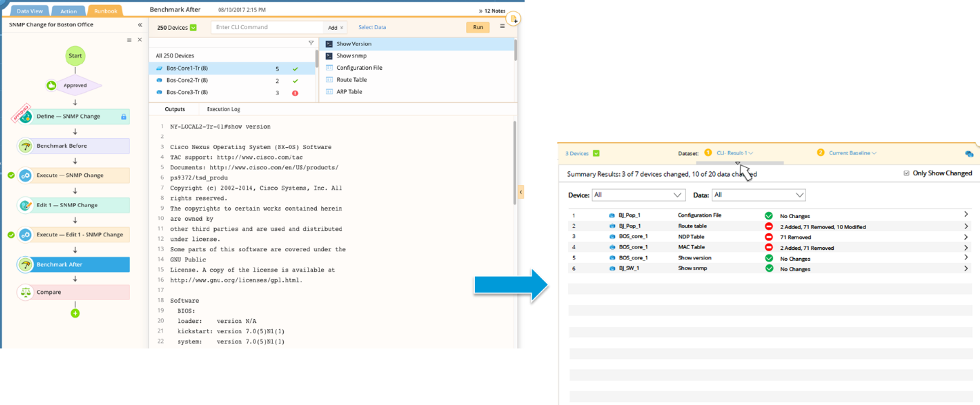Open the Select Data link
The image size is (980, 405).
tap(374, 26)
